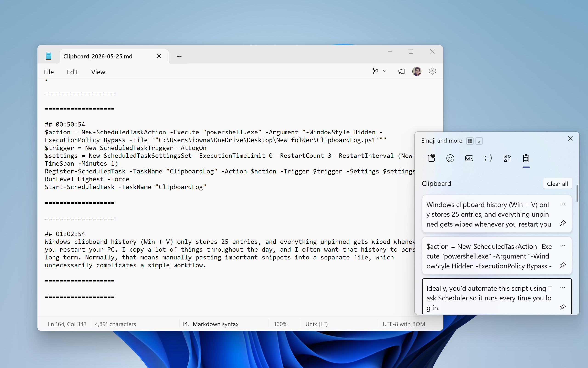Switch to the Symbols tab
The height and width of the screenshot is (368, 588).
click(507, 158)
